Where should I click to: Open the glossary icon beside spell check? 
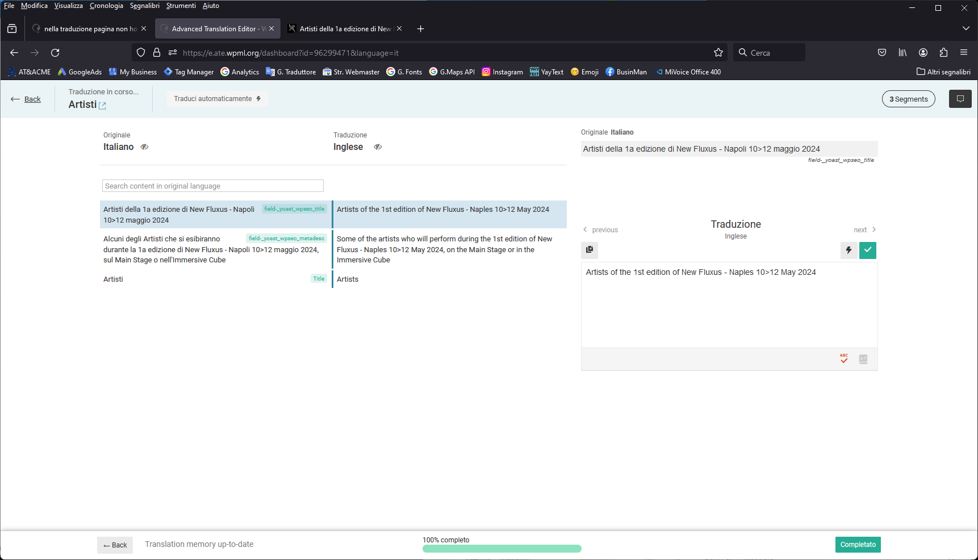click(863, 359)
